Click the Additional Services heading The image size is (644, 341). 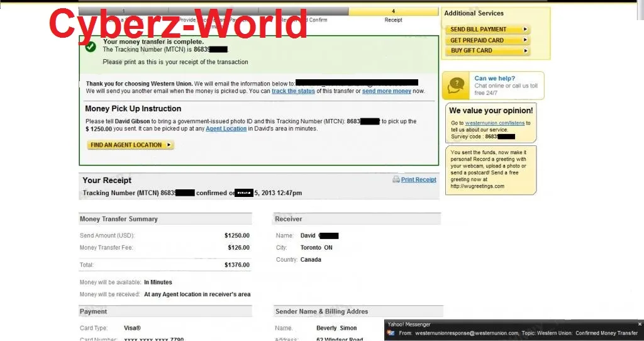(x=474, y=13)
